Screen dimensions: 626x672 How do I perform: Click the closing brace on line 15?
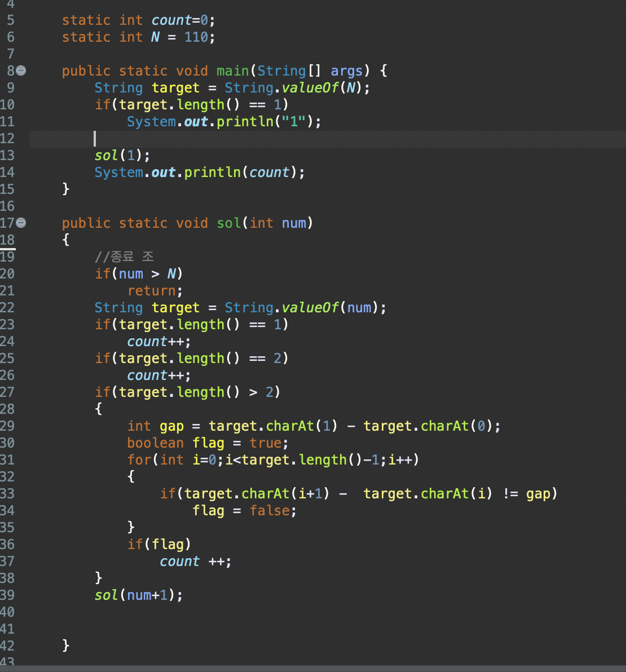pyautogui.click(x=65, y=188)
